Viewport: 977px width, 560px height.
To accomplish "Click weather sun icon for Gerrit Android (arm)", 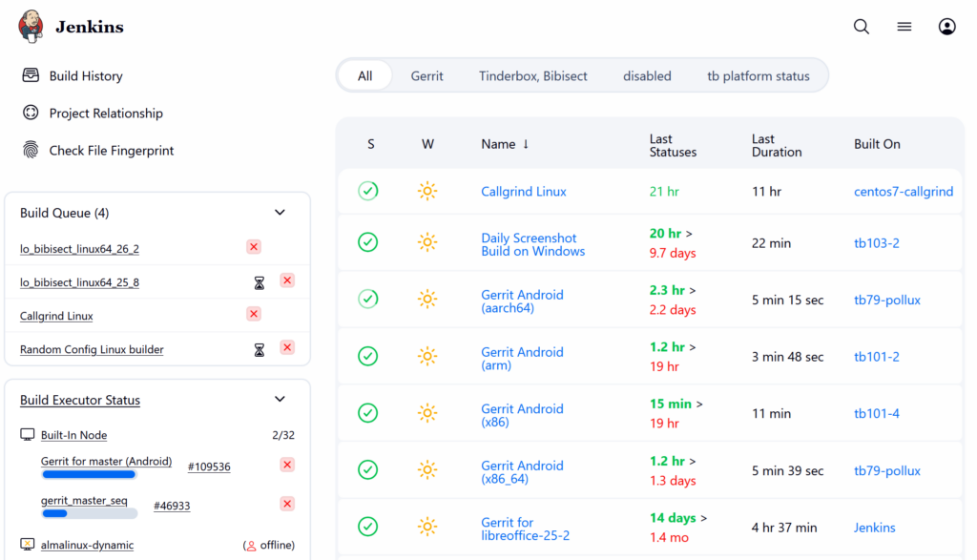I will point(427,357).
